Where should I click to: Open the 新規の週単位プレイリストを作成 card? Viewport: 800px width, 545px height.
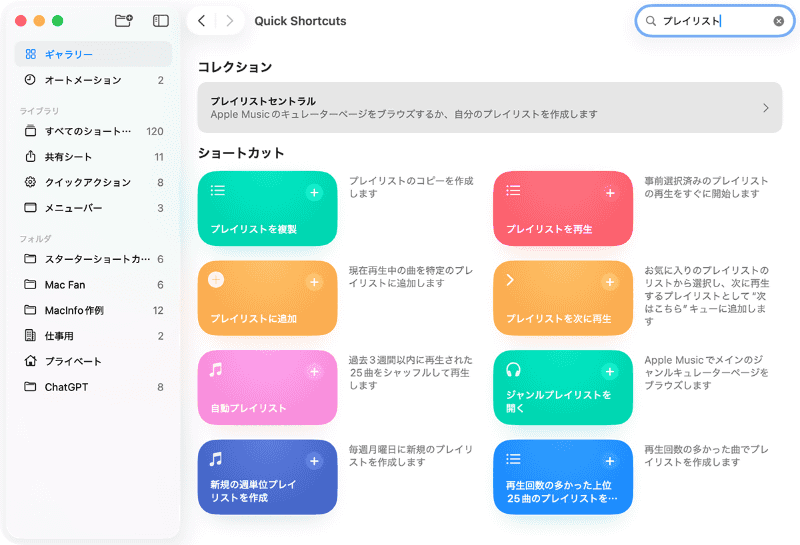point(267,477)
